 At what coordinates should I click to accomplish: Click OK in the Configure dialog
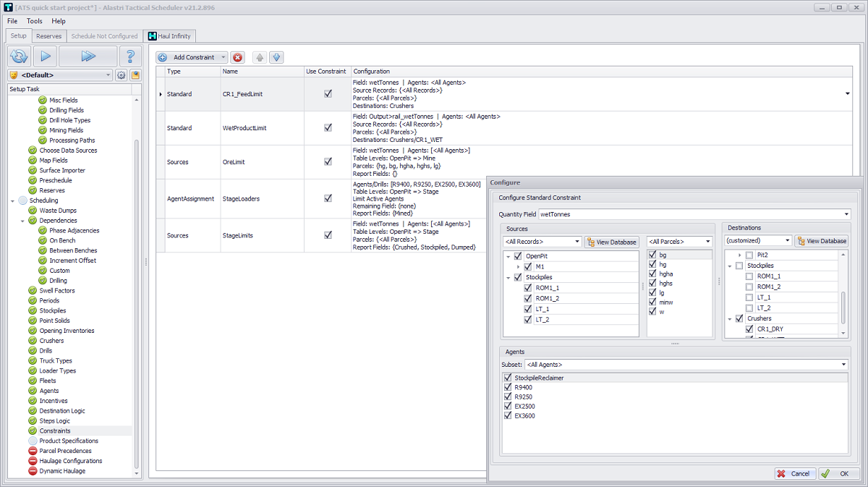837,473
